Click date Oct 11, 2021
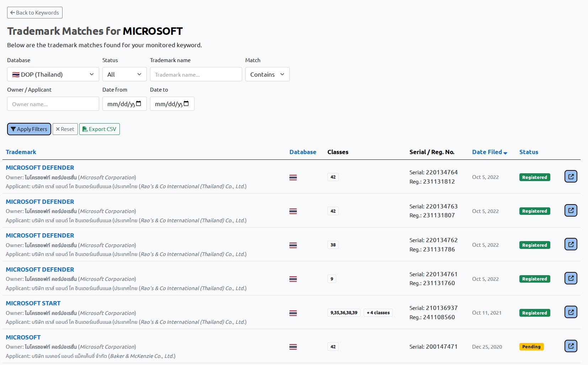The width and height of the screenshot is (588, 365). tap(487, 313)
